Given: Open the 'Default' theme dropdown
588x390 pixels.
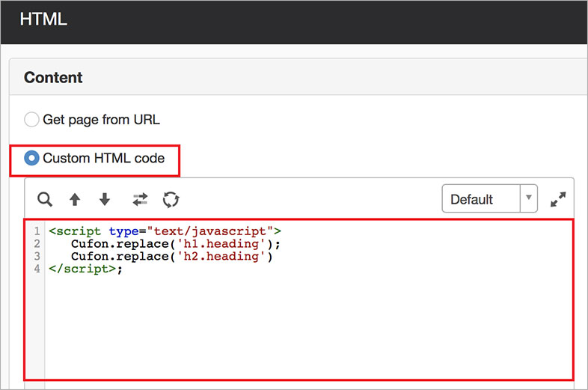Looking at the screenshot, I should pyautogui.click(x=480, y=200).
